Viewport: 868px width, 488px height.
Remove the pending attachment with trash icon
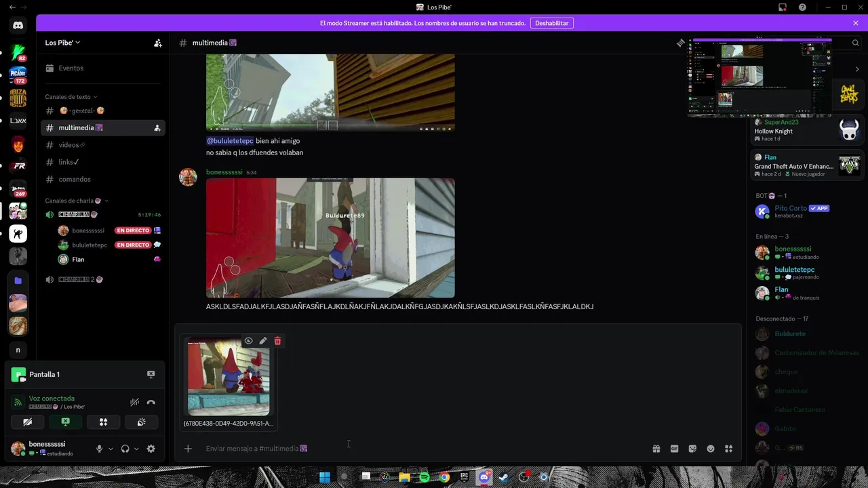tap(277, 341)
